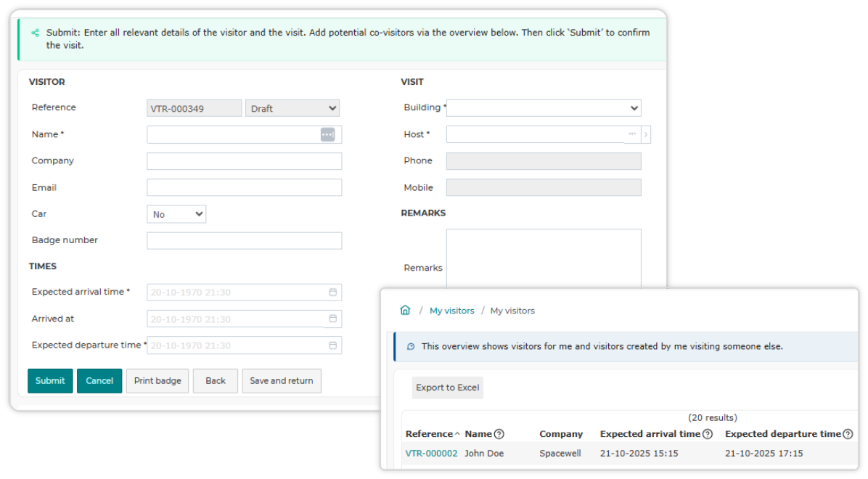
Task: Click the Company column header
Action: click(x=561, y=434)
